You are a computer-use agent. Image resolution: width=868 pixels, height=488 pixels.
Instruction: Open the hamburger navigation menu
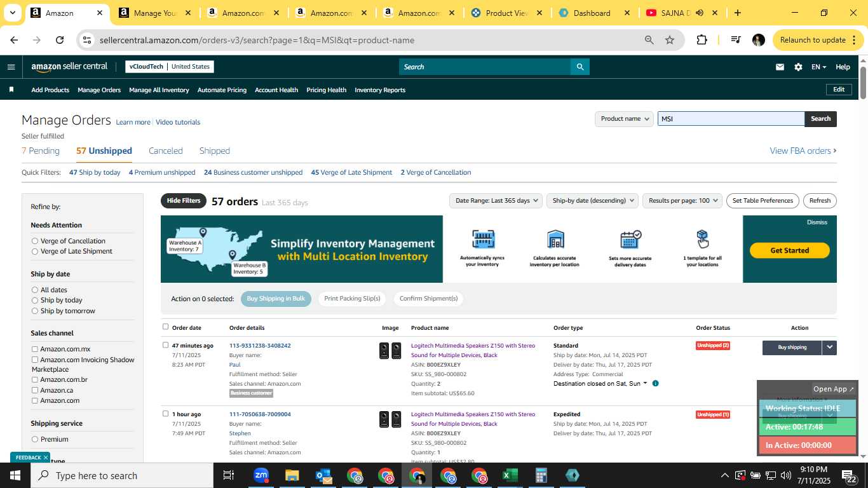click(x=11, y=67)
